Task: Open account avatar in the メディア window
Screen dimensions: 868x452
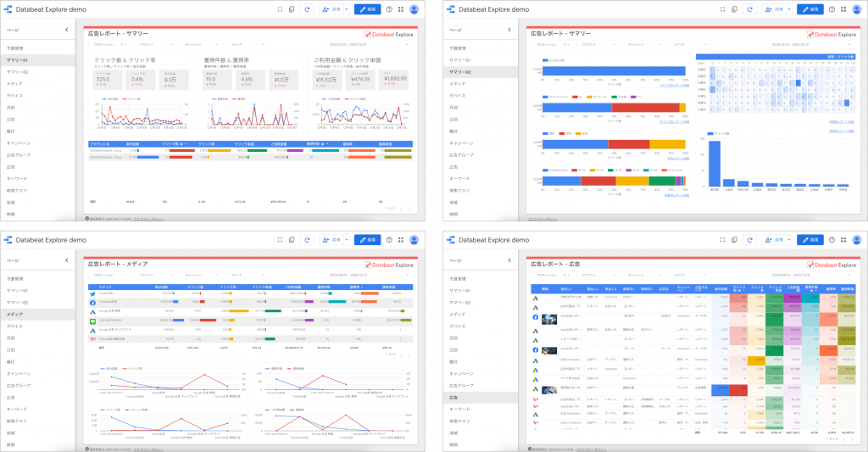Action: [x=414, y=240]
